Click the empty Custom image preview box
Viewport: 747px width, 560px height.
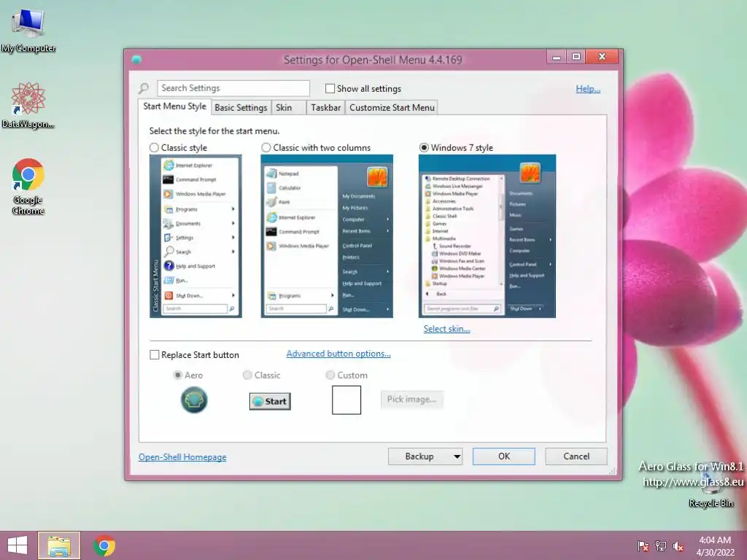[347, 400]
